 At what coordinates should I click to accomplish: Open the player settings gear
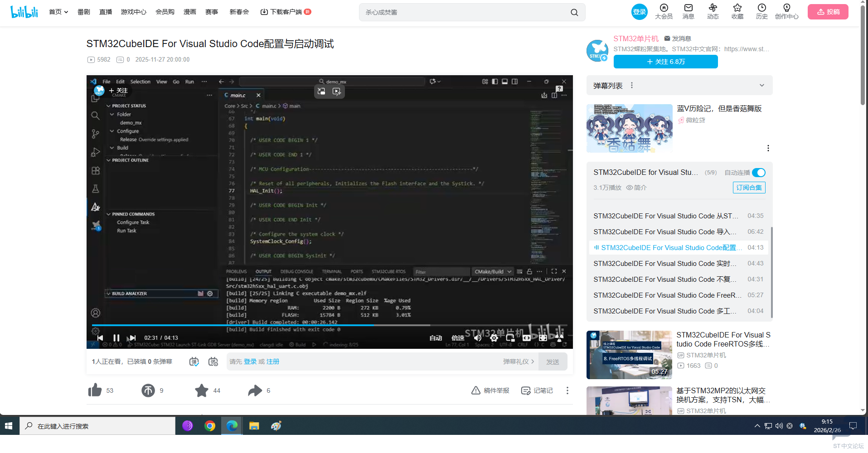click(494, 338)
